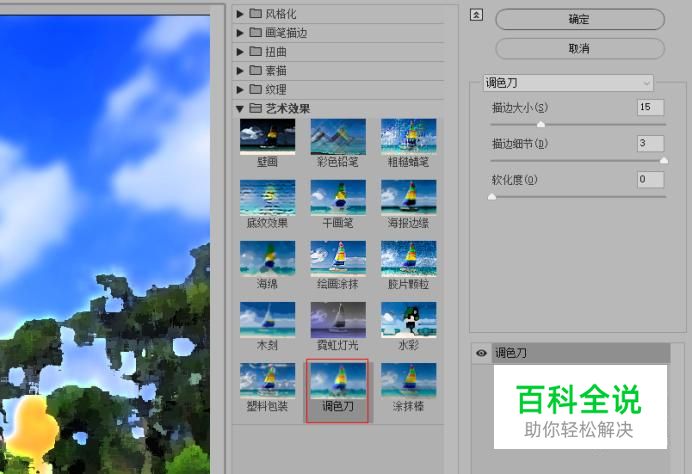Image resolution: width=692 pixels, height=474 pixels.
Task: Expand the 扭曲 filter folder
Action: point(240,52)
